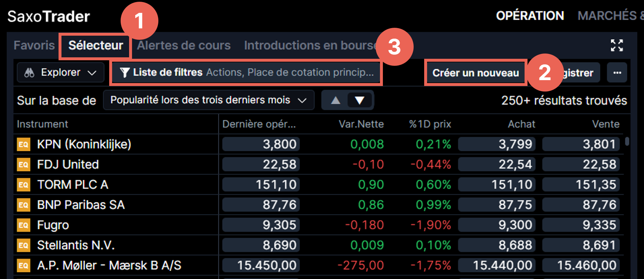Click the EQ icon beside A.P. Møller - Mærsk

coord(24,265)
